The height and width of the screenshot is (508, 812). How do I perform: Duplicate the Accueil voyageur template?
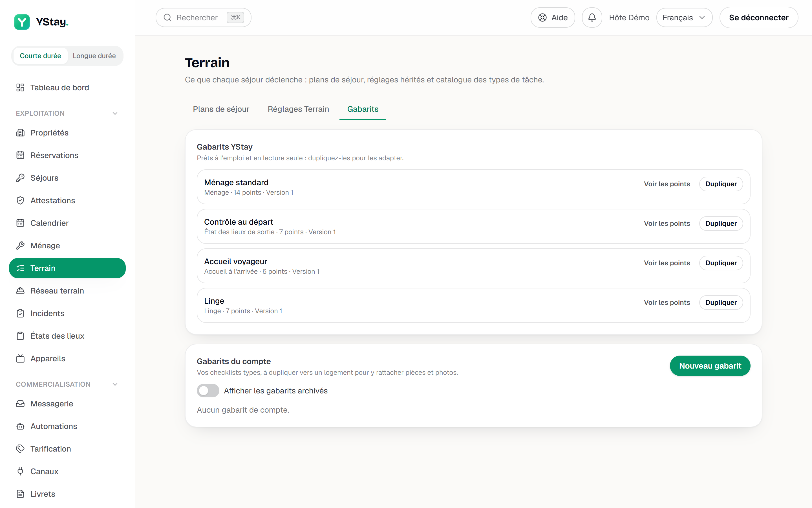click(721, 263)
